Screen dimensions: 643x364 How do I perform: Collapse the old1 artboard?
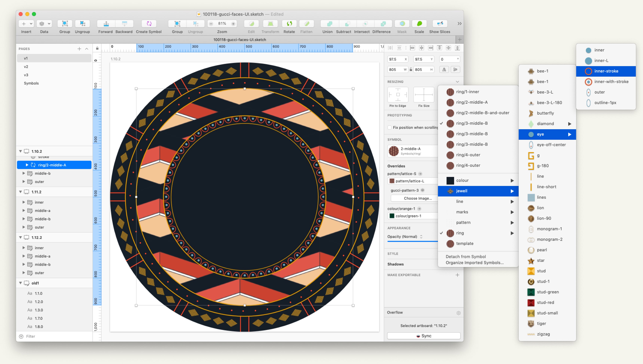pyautogui.click(x=20, y=283)
